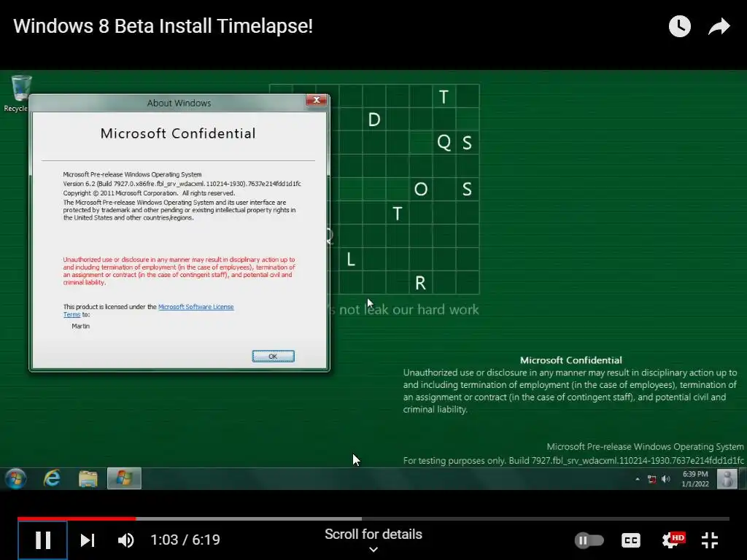Screen dimensions: 747x560
Task: Open the taskbar clock 6:39 PM
Action: click(695, 478)
